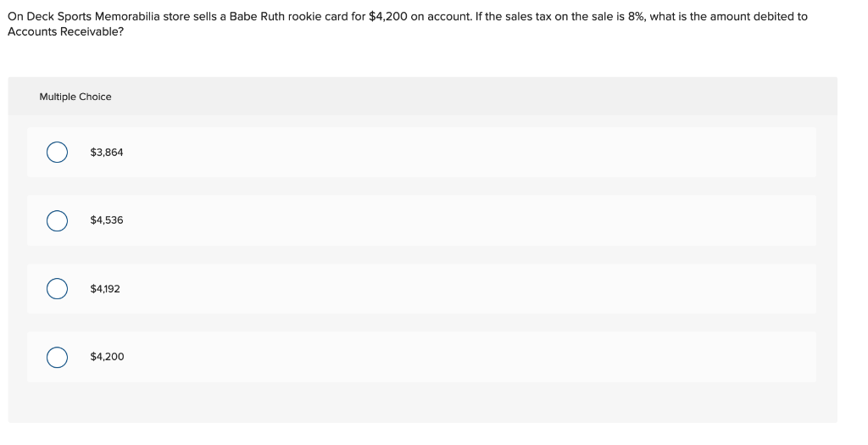Select the radio button for $3,864

(57, 153)
